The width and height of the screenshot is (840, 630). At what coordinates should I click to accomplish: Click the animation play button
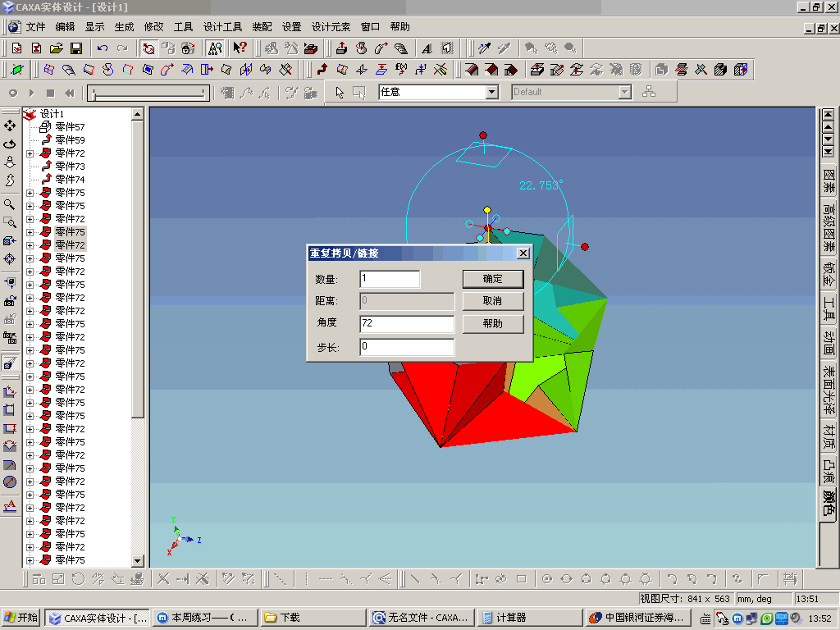click(32, 93)
